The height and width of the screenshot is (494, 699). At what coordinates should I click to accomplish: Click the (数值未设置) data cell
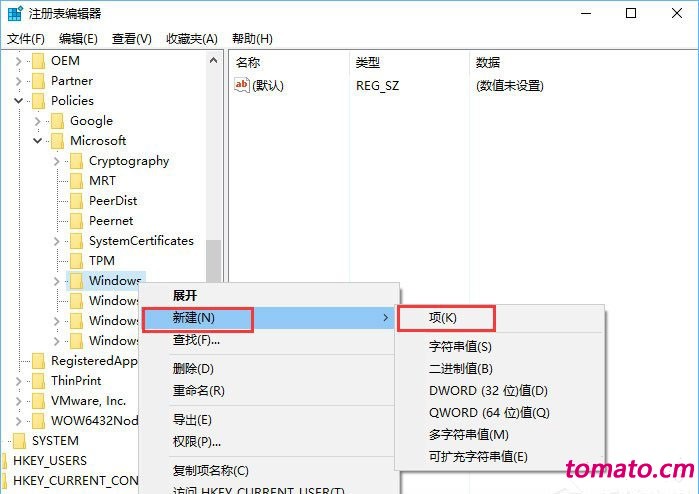pos(510,86)
